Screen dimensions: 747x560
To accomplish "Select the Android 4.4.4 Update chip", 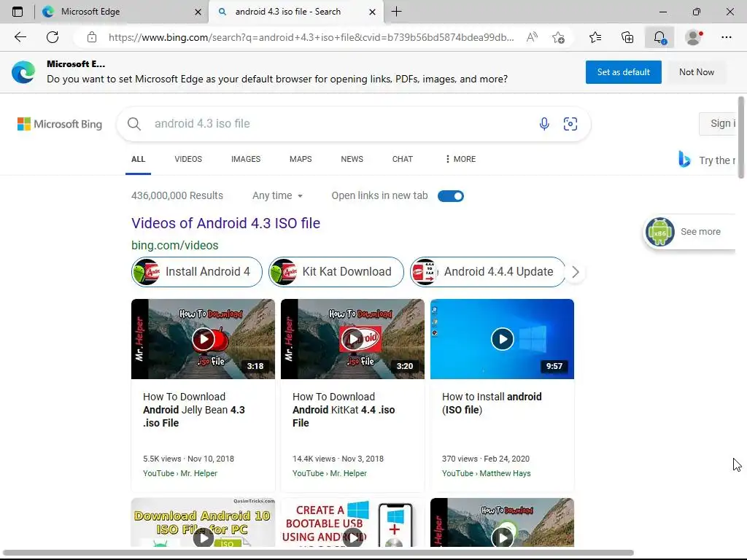I will [x=488, y=272].
